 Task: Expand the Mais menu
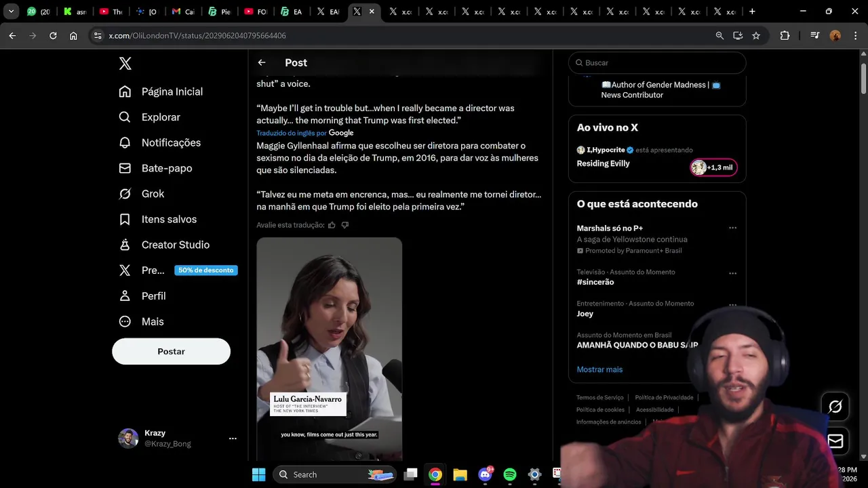(x=141, y=322)
